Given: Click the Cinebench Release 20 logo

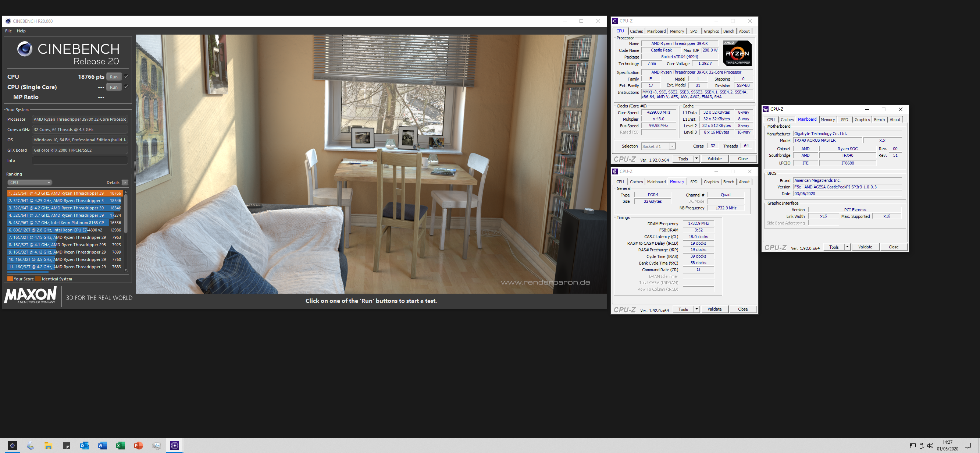Looking at the screenshot, I should pos(68,53).
